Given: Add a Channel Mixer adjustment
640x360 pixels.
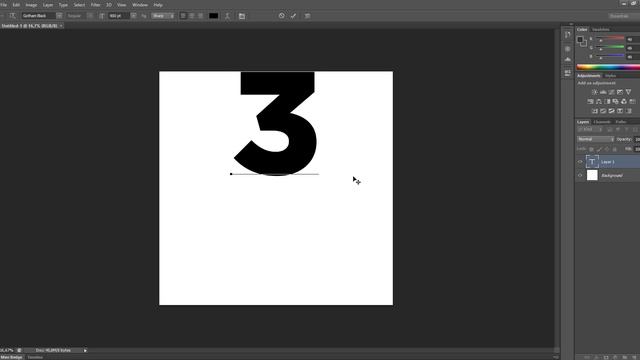Looking at the screenshot, I should 624,101.
